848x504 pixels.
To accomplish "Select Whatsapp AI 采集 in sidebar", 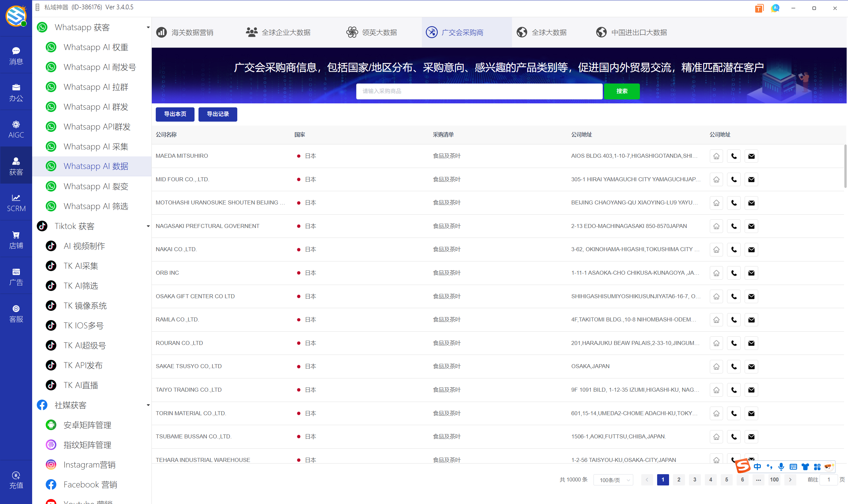I will pyautogui.click(x=96, y=146).
